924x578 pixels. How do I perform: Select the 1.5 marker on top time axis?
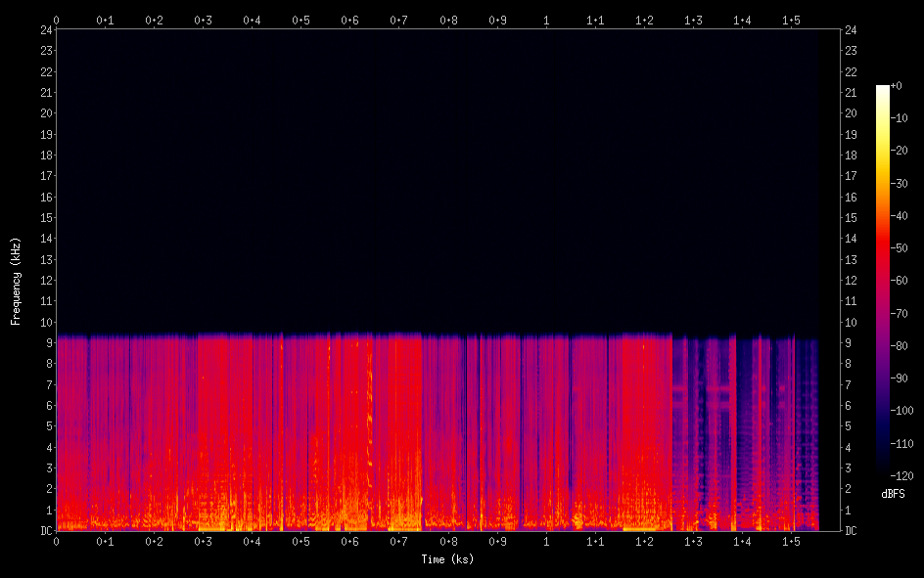(x=791, y=20)
